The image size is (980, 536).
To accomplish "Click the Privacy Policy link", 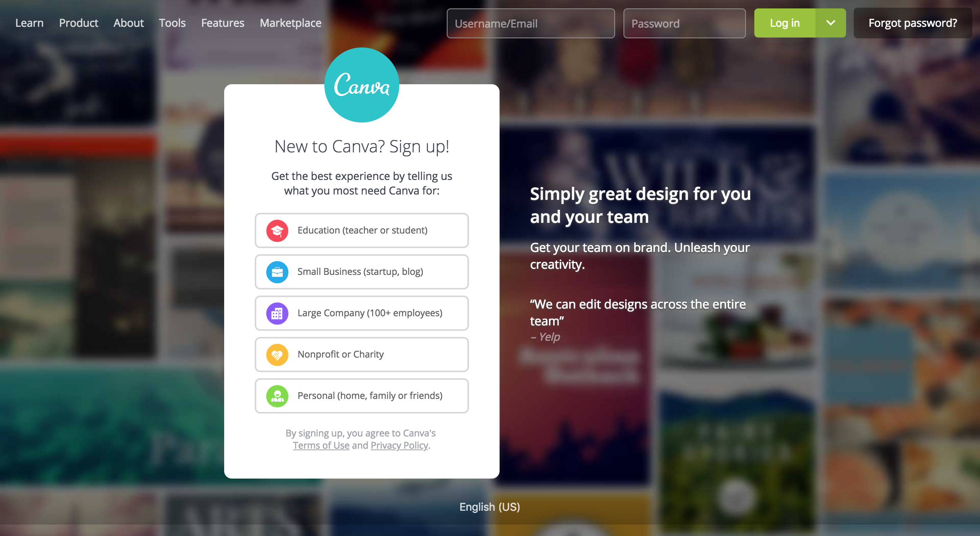I will [x=399, y=445].
